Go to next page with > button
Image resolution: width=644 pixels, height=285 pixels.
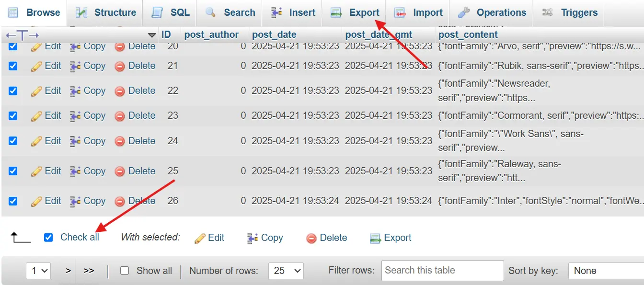click(68, 271)
